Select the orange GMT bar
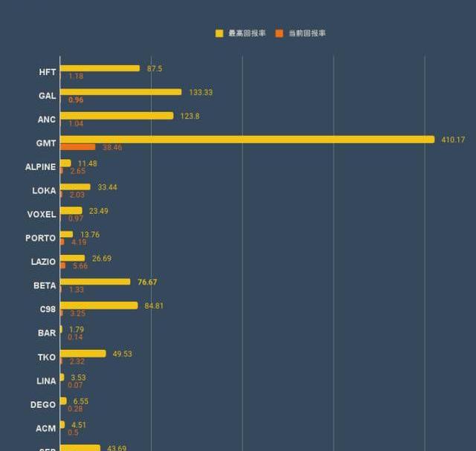476x451 pixels. pyautogui.click(x=78, y=147)
